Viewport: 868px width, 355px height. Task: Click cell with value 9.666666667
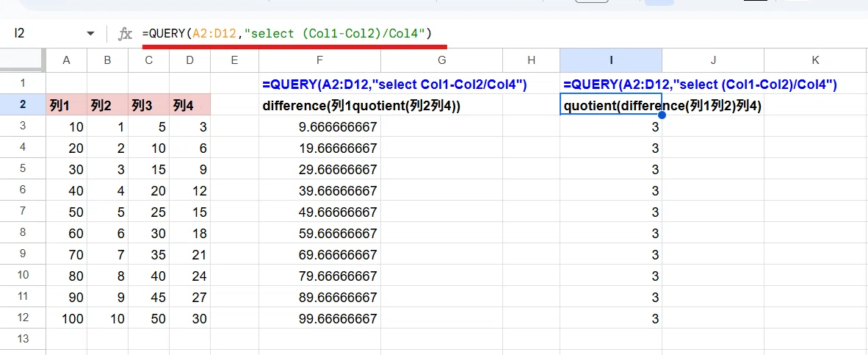point(319,127)
